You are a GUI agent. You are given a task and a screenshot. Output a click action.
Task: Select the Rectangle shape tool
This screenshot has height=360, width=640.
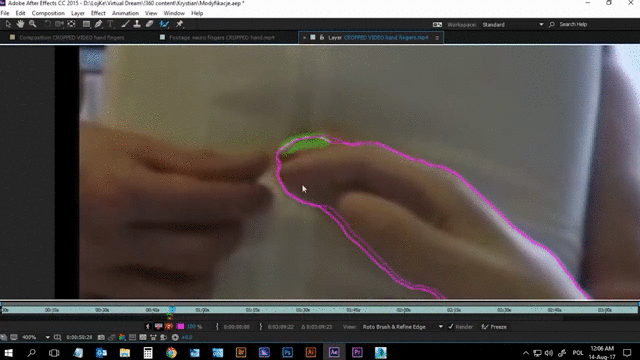point(86,24)
